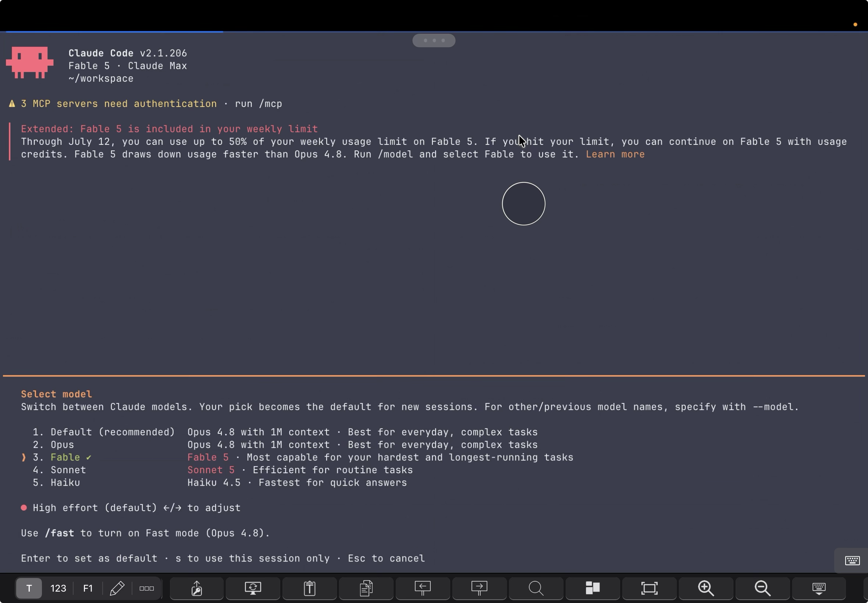This screenshot has height=603, width=868.
Task: Switch to the F1 function key set
Action: (x=88, y=588)
